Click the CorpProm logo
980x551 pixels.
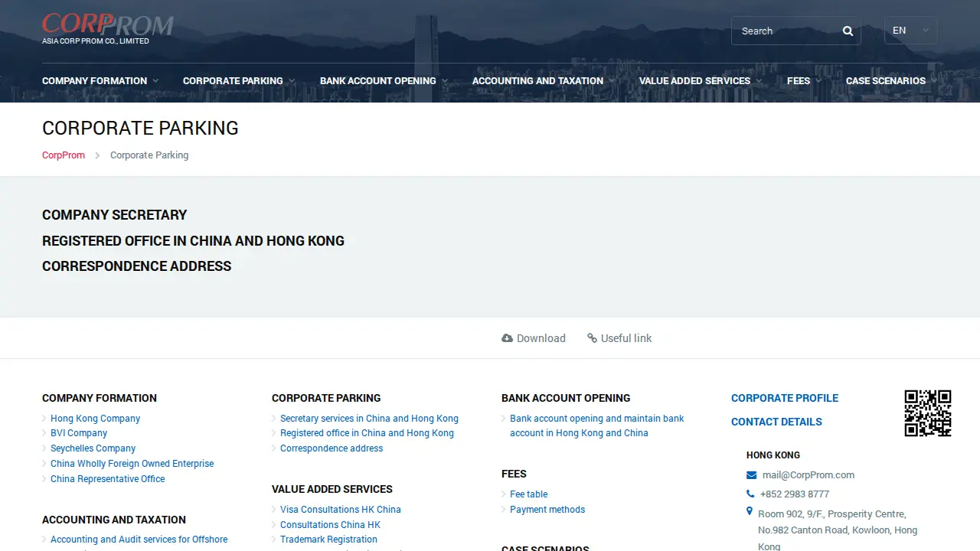click(108, 29)
